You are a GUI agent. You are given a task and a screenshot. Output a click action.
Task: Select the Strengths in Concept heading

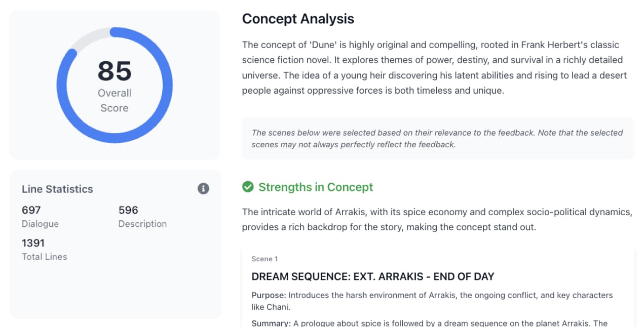click(x=316, y=187)
